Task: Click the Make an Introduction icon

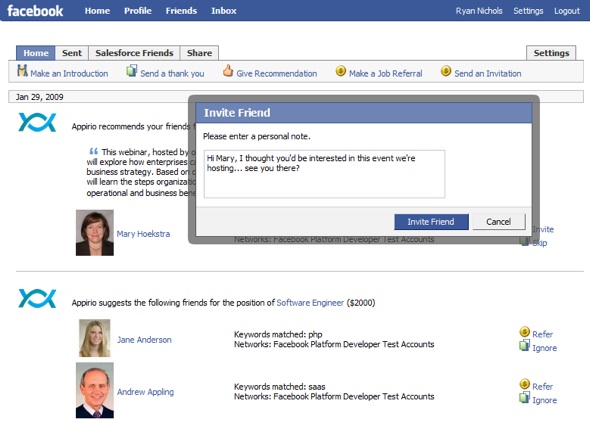Action: 22,70
